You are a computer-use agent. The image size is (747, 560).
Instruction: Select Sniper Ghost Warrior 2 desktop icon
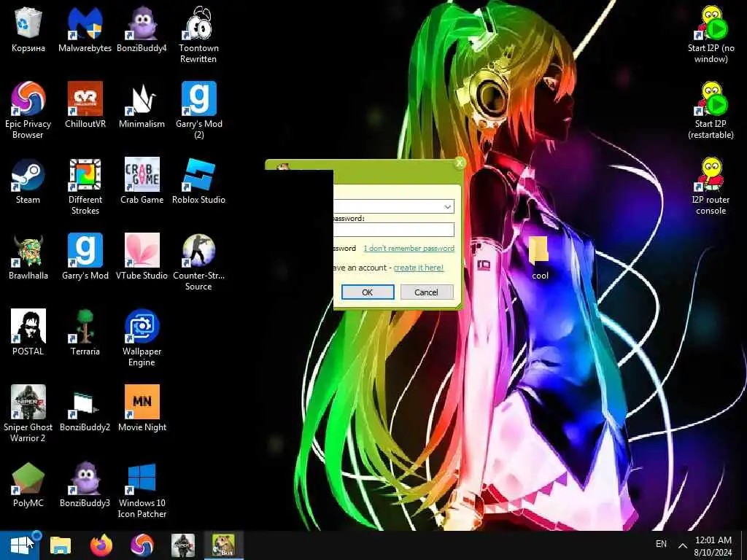tap(28, 413)
